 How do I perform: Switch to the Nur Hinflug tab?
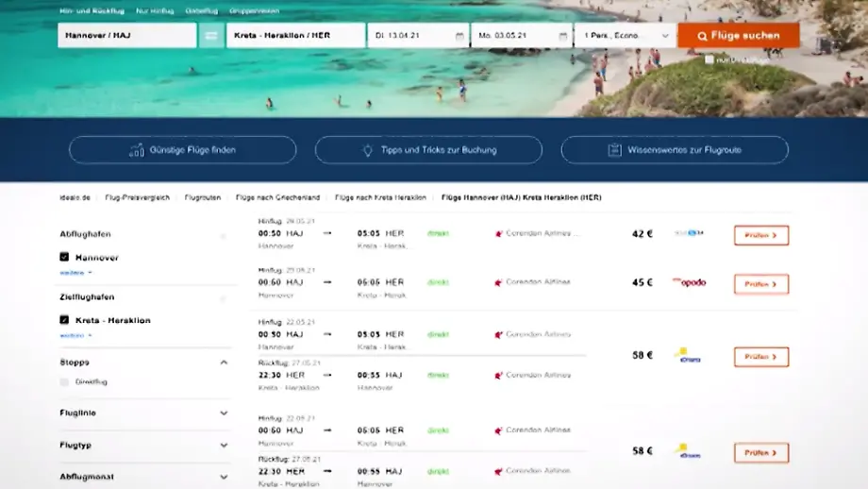click(x=154, y=10)
